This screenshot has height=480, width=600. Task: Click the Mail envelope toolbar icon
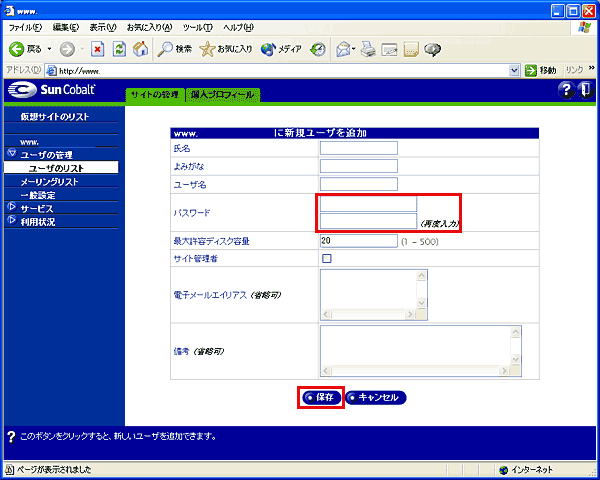[x=344, y=49]
